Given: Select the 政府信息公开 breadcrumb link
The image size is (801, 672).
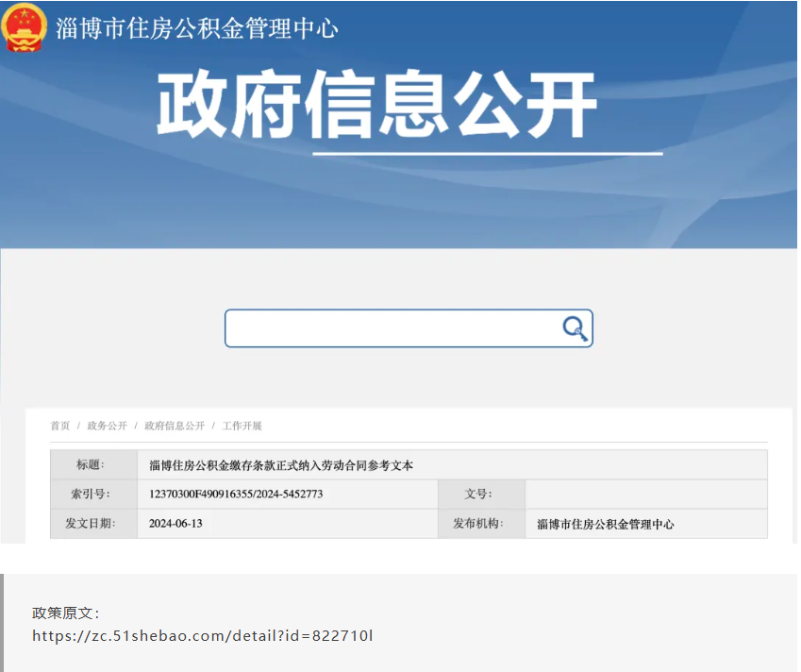Looking at the screenshot, I should click(175, 426).
